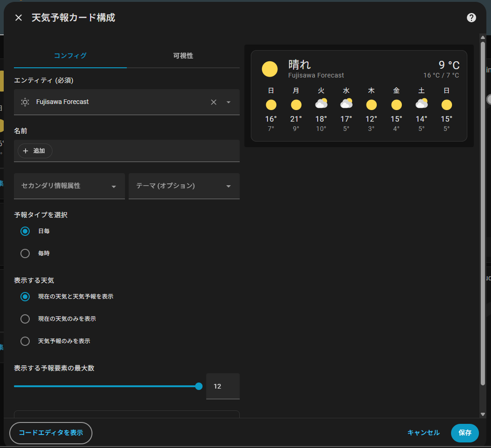Select the 日毎 forecast type
Screen dimensions: 491x448
pos(25,231)
